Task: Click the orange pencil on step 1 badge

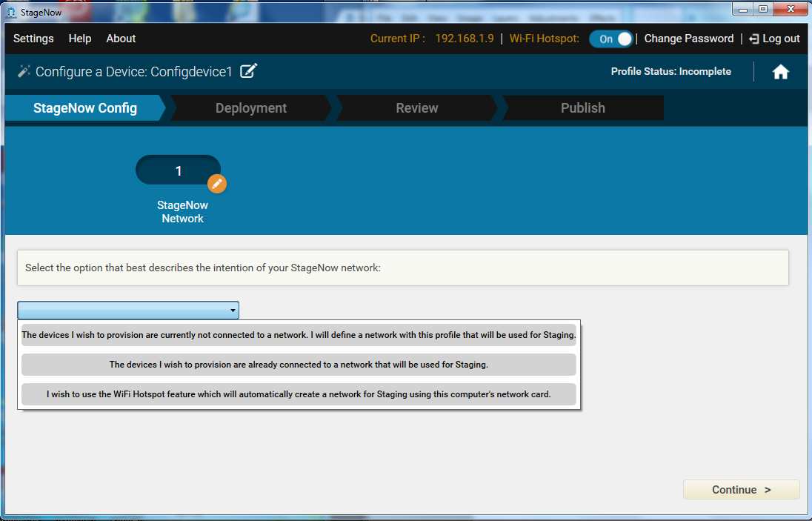Action: click(216, 183)
